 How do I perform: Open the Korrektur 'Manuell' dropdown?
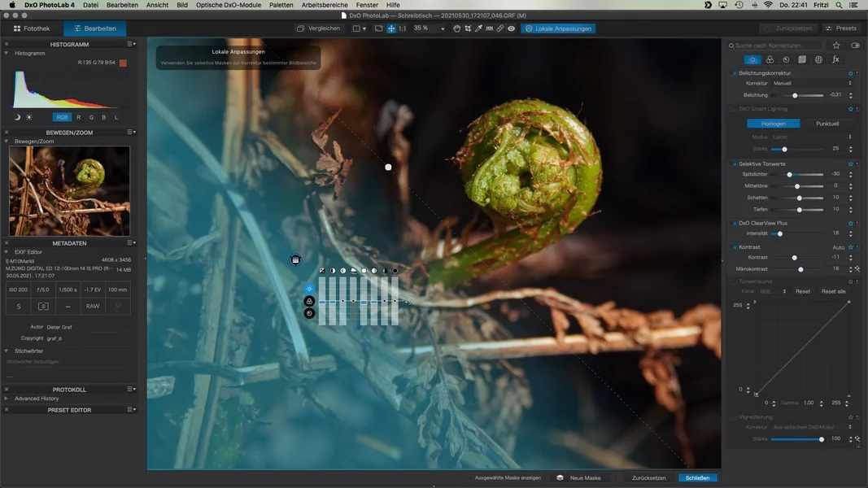pos(812,84)
